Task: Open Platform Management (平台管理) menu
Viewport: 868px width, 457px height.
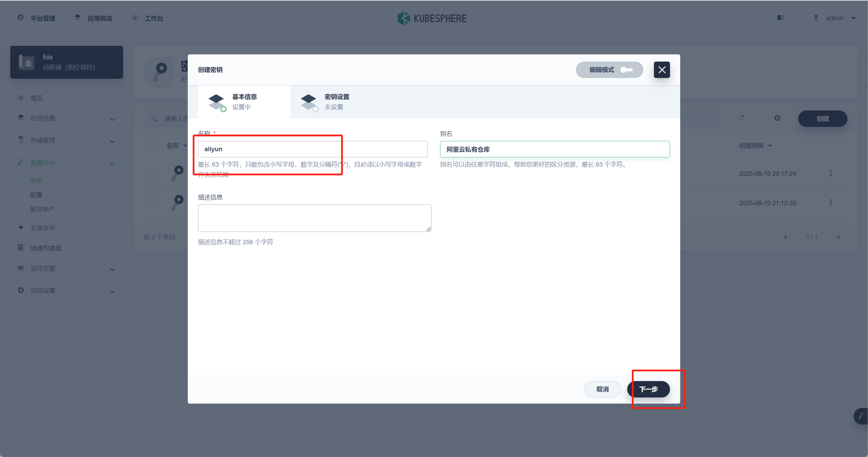Action: 43,18
